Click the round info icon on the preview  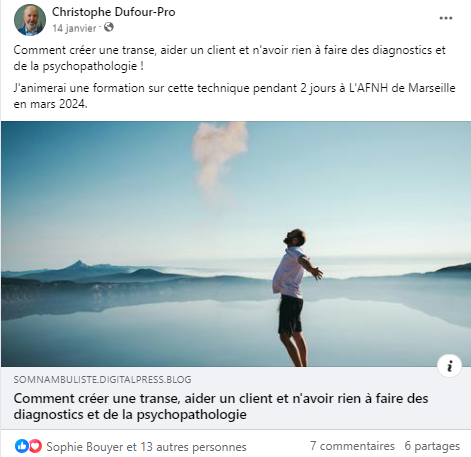449,366
